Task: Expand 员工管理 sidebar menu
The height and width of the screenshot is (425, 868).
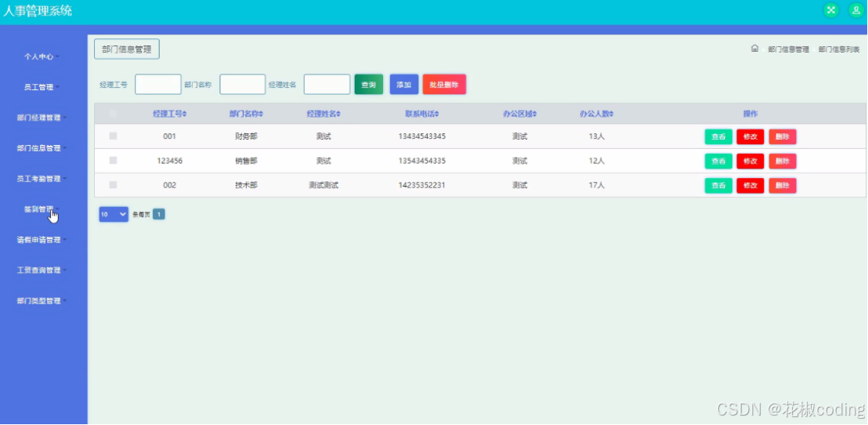Action: (x=42, y=87)
